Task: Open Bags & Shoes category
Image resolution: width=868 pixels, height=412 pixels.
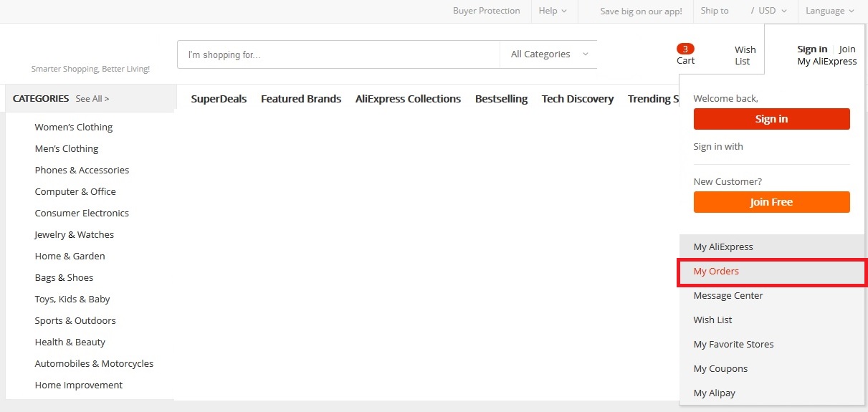Action: [x=64, y=277]
